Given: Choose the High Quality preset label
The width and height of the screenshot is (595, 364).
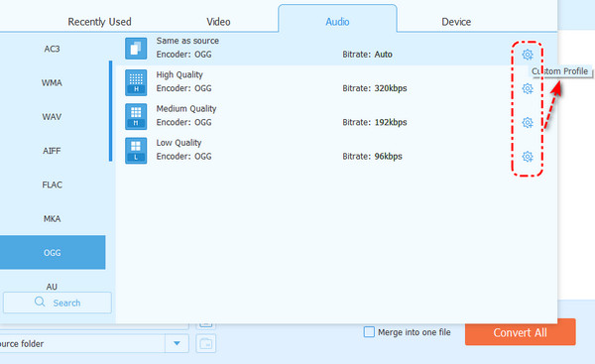Looking at the screenshot, I should pyautogui.click(x=179, y=74).
